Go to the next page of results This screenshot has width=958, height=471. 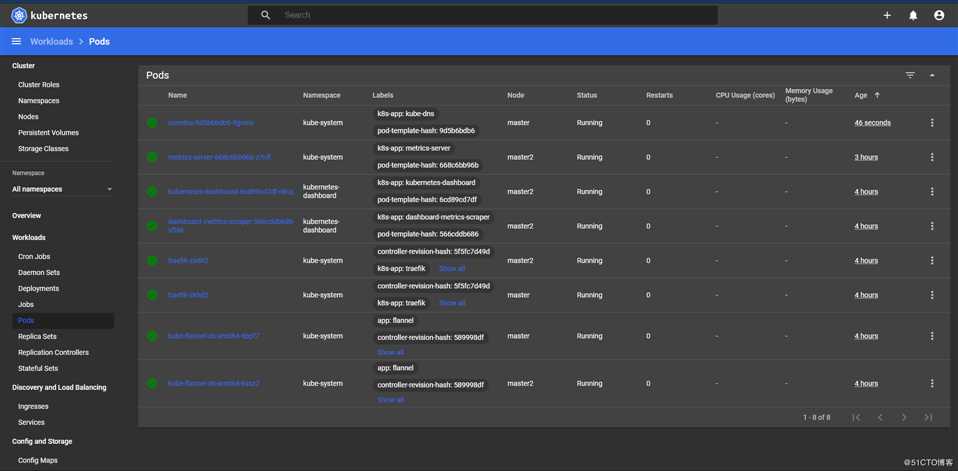pos(904,417)
